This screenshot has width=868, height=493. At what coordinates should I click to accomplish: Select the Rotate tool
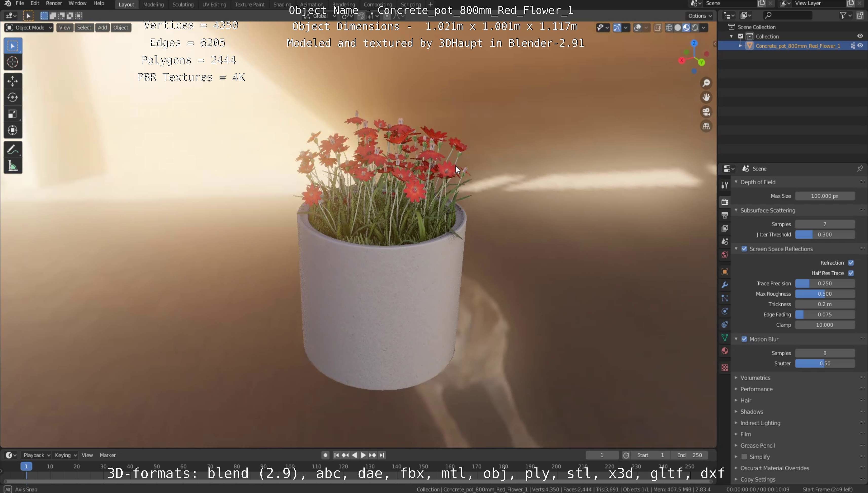tap(13, 98)
